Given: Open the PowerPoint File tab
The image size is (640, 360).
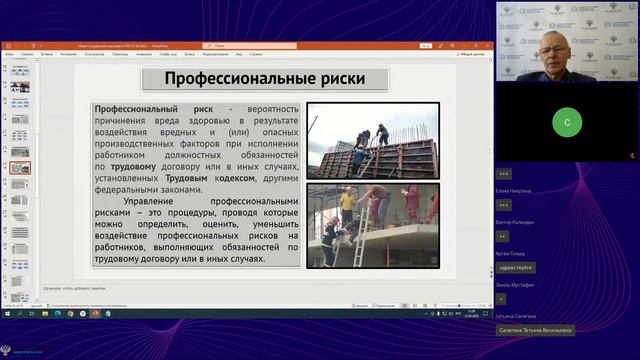Looking at the screenshot, I should (x=9, y=54).
